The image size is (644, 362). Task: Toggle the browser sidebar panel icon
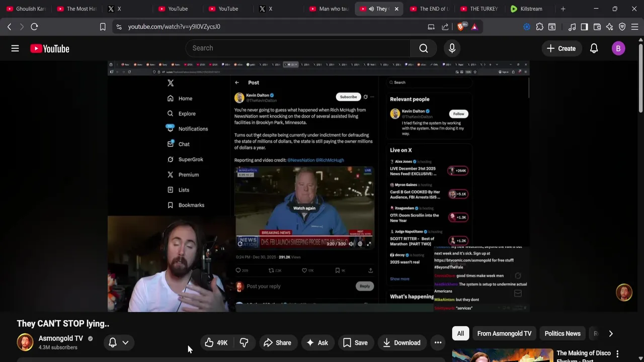(584, 27)
